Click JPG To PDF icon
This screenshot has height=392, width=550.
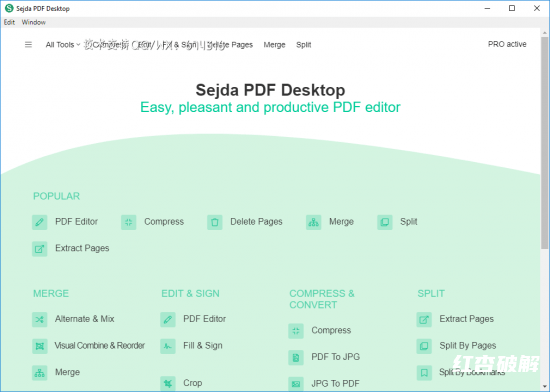[x=296, y=384]
